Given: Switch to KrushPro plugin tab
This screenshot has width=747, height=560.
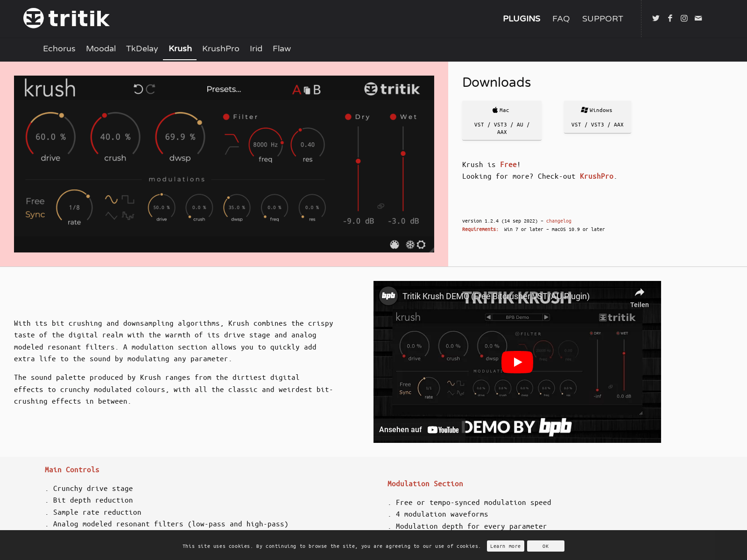Looking at the screenshot, I should pyautogui.click(x=220, y=49).
